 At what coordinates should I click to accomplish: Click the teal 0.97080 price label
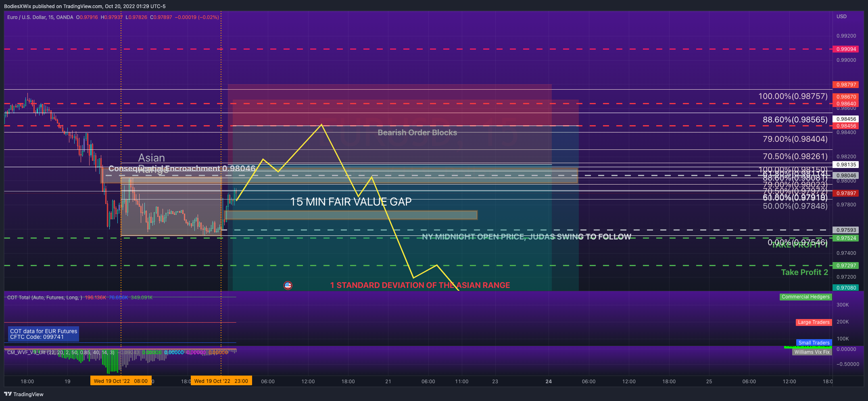tap(846, 288)
